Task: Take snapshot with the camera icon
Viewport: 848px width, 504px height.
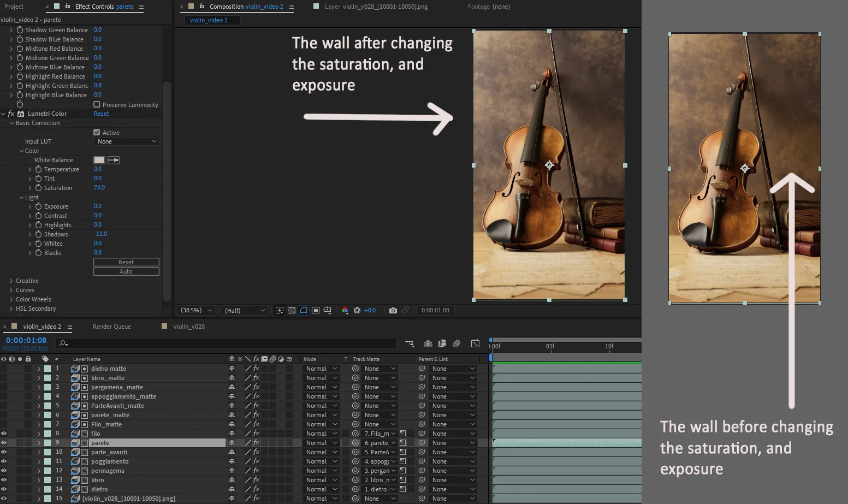Action: pyautogui.click(x=393, y=310)
